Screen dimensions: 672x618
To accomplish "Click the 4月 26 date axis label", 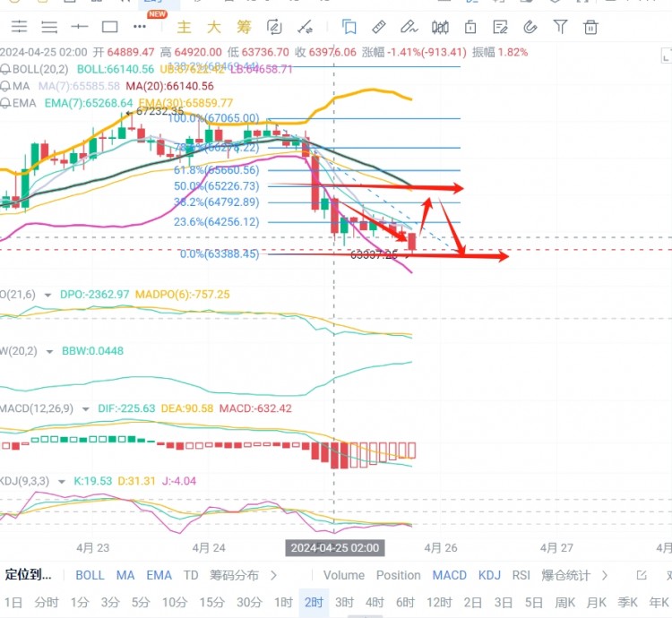I will [x=441, y=548].
